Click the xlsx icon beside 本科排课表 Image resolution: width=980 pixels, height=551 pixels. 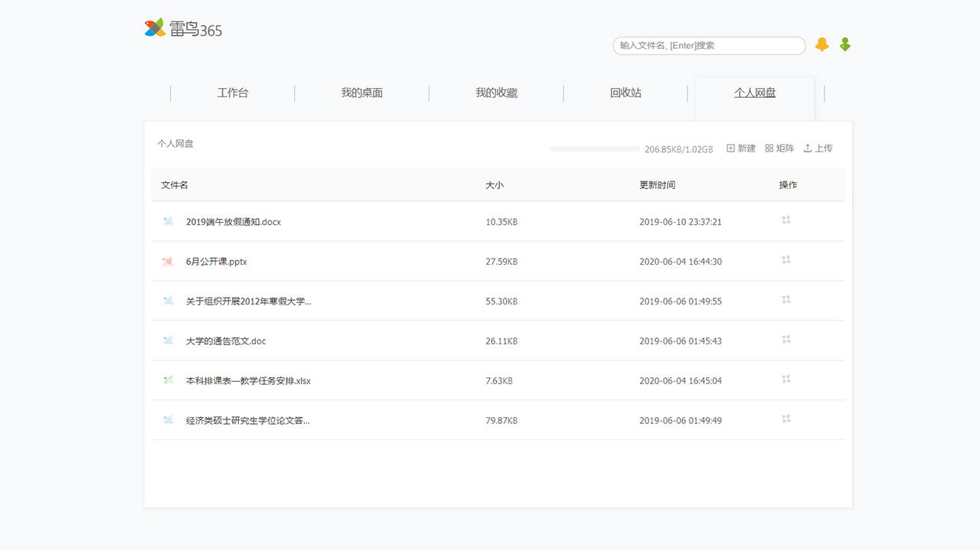168,380
